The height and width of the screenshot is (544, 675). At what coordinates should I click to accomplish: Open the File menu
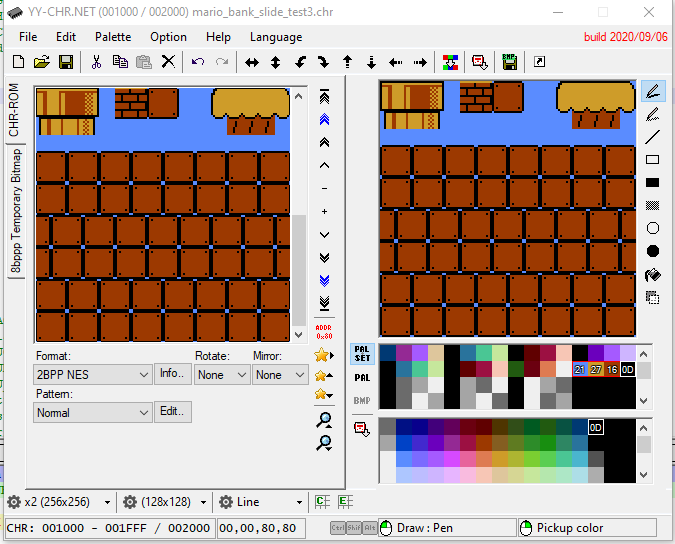28,37
